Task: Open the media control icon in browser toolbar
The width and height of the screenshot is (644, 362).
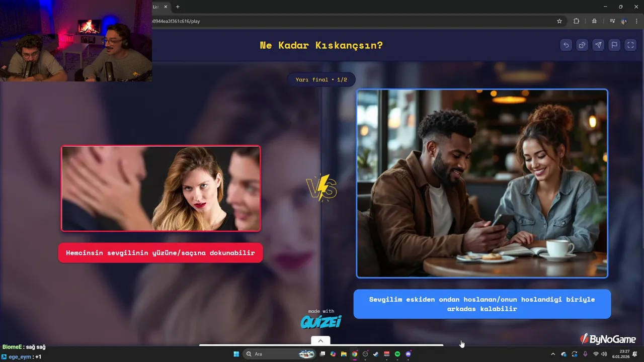Action: (x=612, y=21)
